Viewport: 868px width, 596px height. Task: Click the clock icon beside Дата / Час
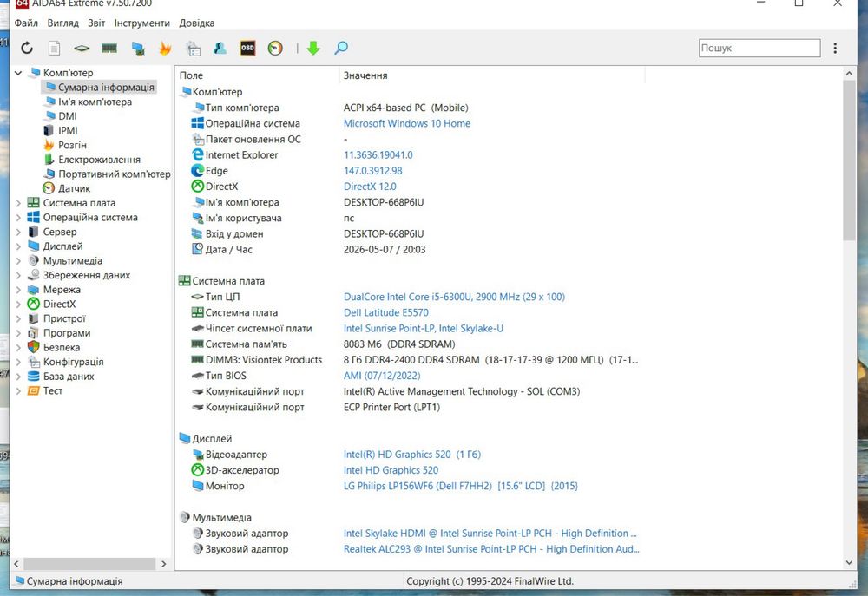tap(197, 249)
